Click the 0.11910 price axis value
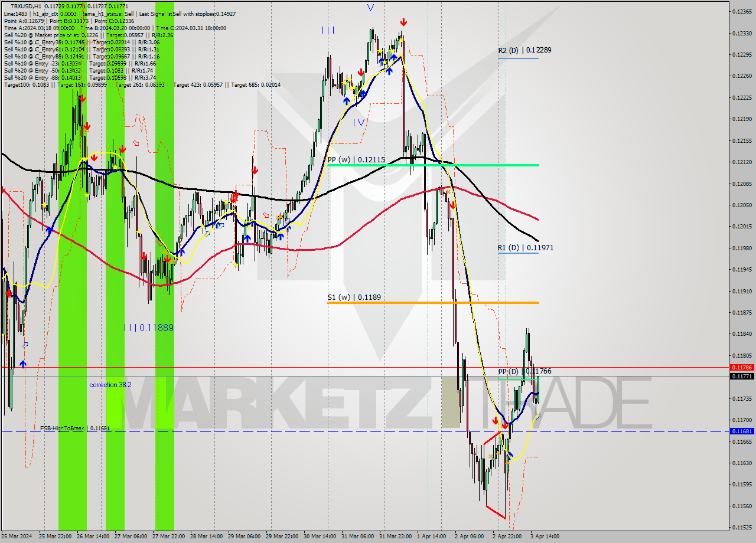756x543 pixels. [742, 291]
